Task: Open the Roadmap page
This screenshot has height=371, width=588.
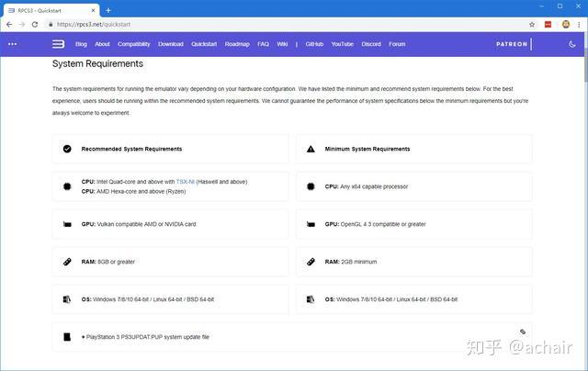Action: [237, 44]
